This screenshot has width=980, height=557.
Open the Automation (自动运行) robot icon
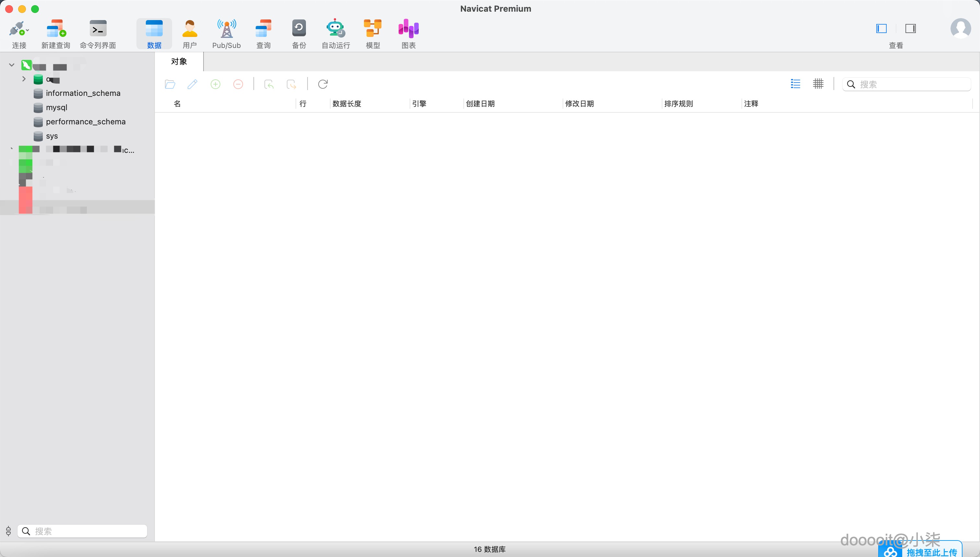click(336, 29)
